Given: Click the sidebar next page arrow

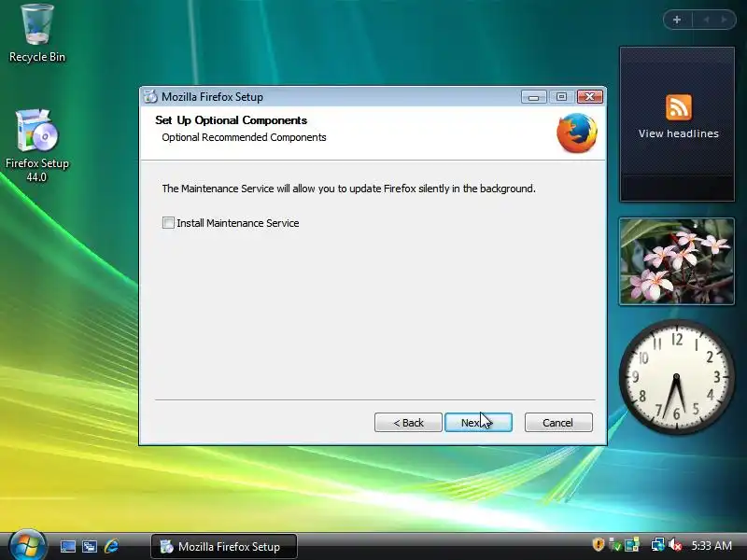Looking at the screenshot, I should tap(724, 20).
